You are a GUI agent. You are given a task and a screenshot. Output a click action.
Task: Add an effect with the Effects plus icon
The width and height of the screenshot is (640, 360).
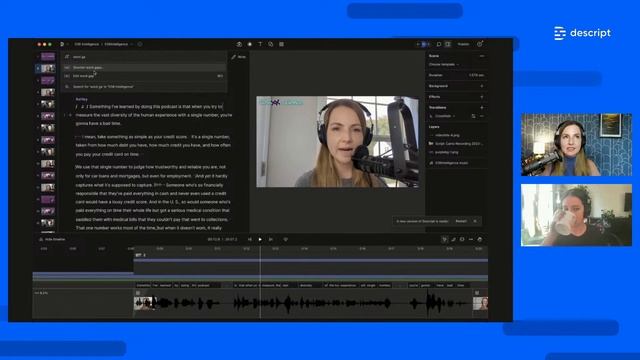pos(482,97)
